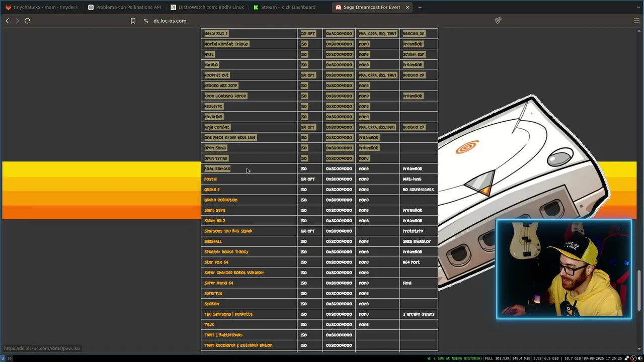
Task: Click the Saint Seya link
Action: [215, 210]
